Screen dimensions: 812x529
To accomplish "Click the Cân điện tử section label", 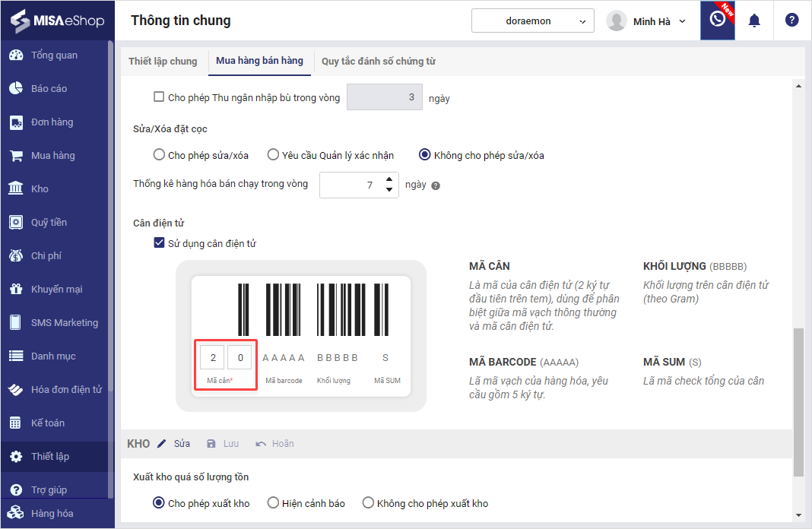I will point(158,223).
